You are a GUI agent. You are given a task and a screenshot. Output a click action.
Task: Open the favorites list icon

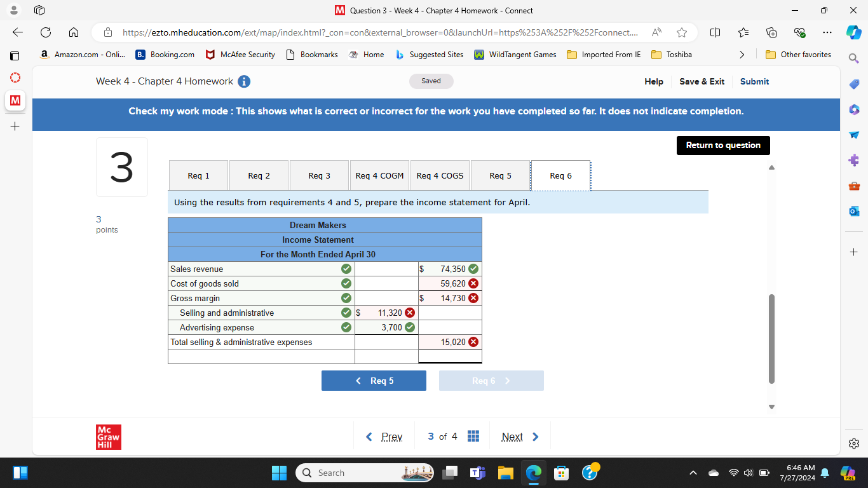point(744,32)
